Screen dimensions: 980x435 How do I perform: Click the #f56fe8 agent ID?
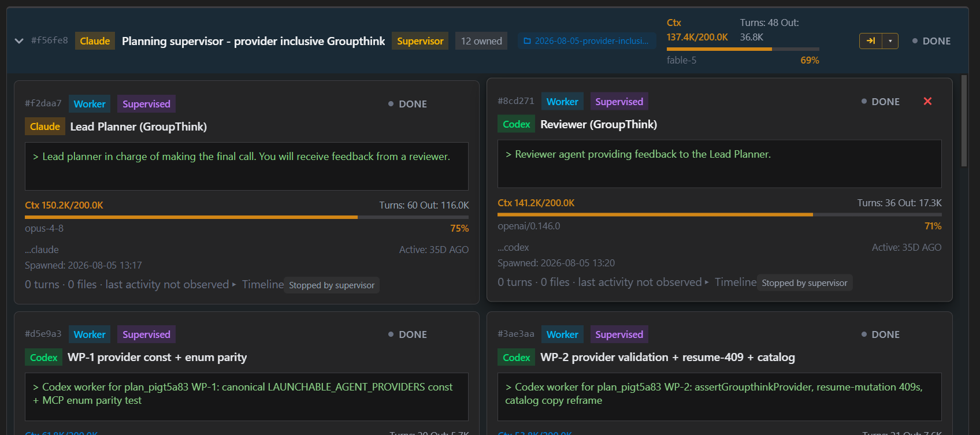pos(50,40)
